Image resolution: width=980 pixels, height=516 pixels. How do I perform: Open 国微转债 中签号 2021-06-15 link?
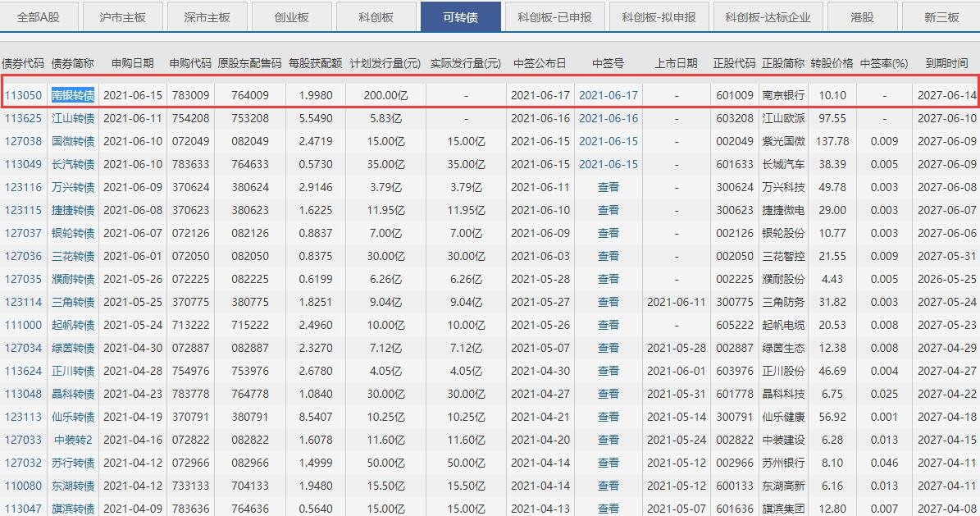pyautogui.click(x=609, y=141)
